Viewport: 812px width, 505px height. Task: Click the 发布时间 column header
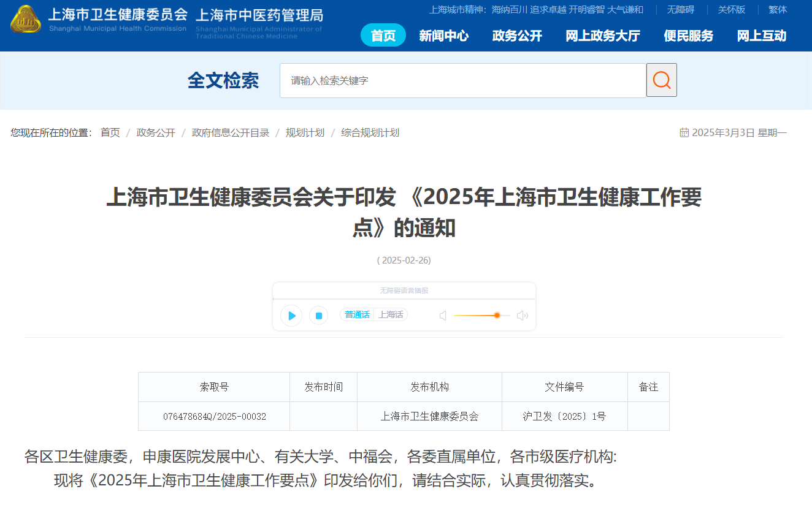point(323,387)
